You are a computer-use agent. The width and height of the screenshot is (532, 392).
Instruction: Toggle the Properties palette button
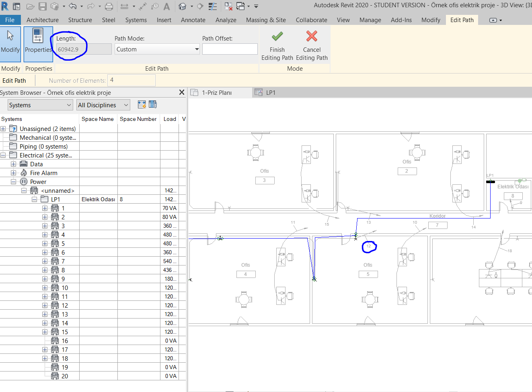click(38, 44)
